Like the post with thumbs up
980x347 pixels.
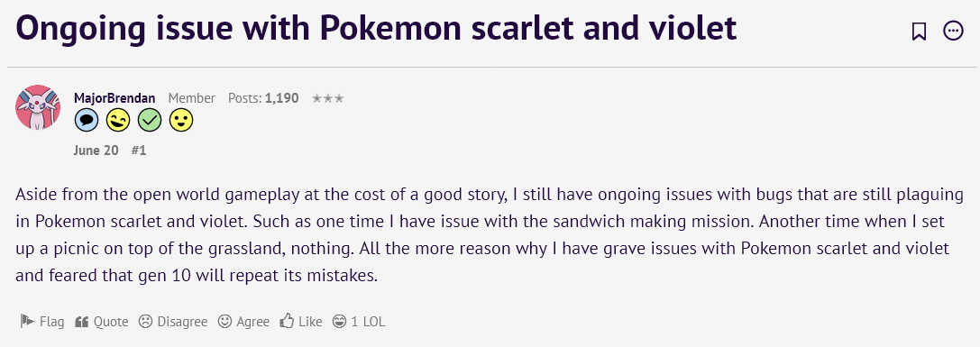pos(300,322)
